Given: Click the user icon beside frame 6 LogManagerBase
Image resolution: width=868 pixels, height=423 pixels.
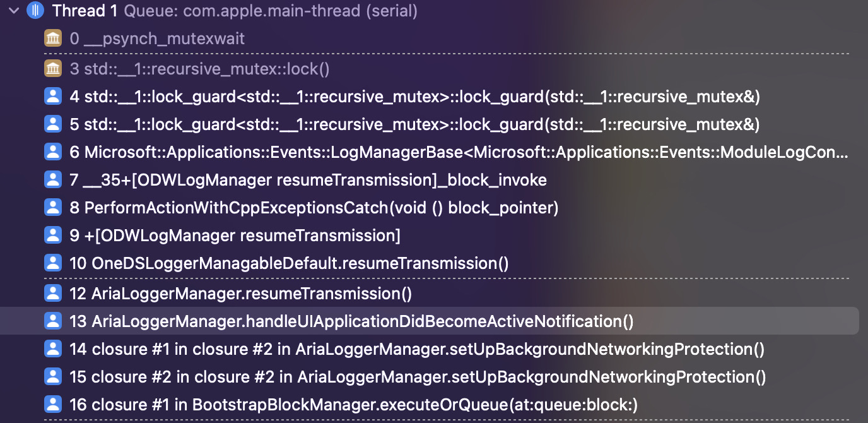Looking at the screenshot, I should point(53,152).
